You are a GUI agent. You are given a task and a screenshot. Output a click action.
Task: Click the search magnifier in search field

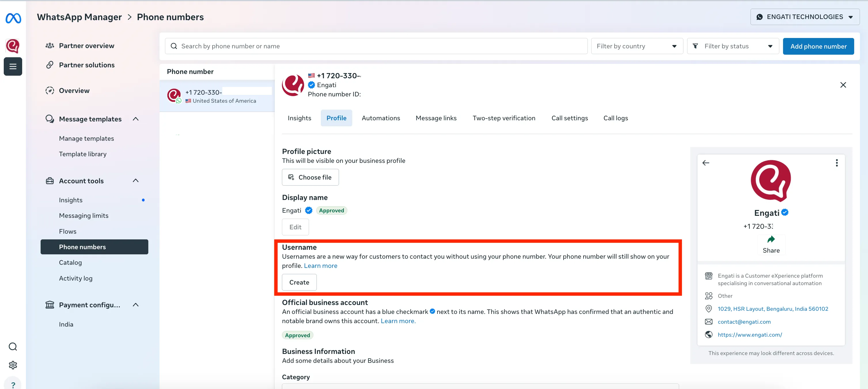(x=174, y=46)
